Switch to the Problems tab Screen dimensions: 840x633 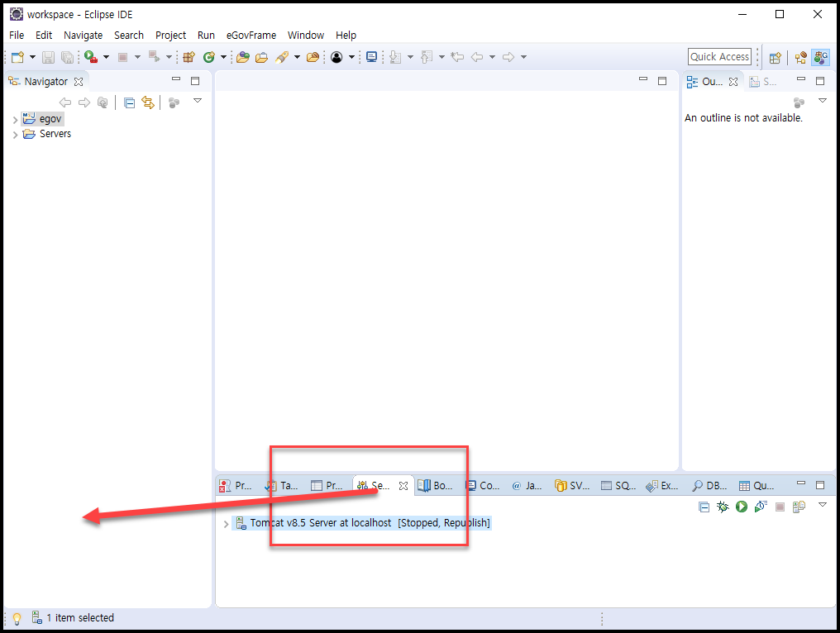(x=235, y=486)
